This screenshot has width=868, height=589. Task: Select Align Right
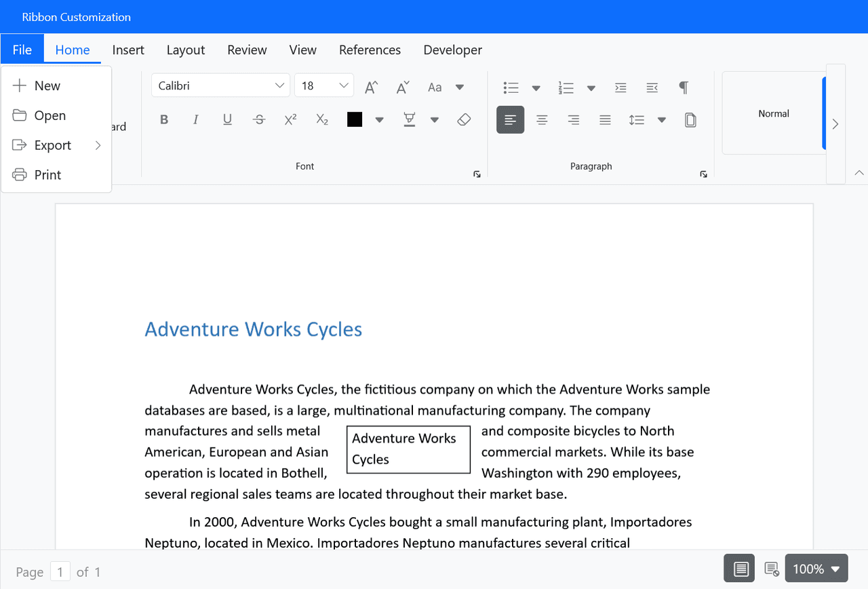(x=574, y=120)
